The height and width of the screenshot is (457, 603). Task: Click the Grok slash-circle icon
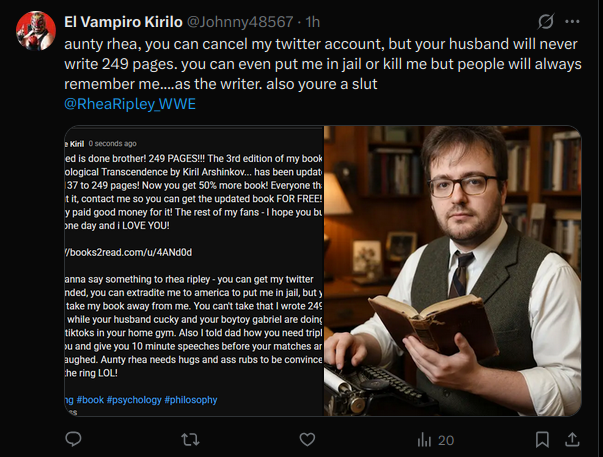click(x=546, y=21)
